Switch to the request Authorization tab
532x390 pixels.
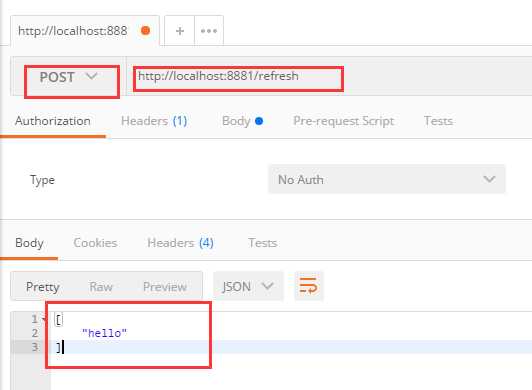click(53, 121)
